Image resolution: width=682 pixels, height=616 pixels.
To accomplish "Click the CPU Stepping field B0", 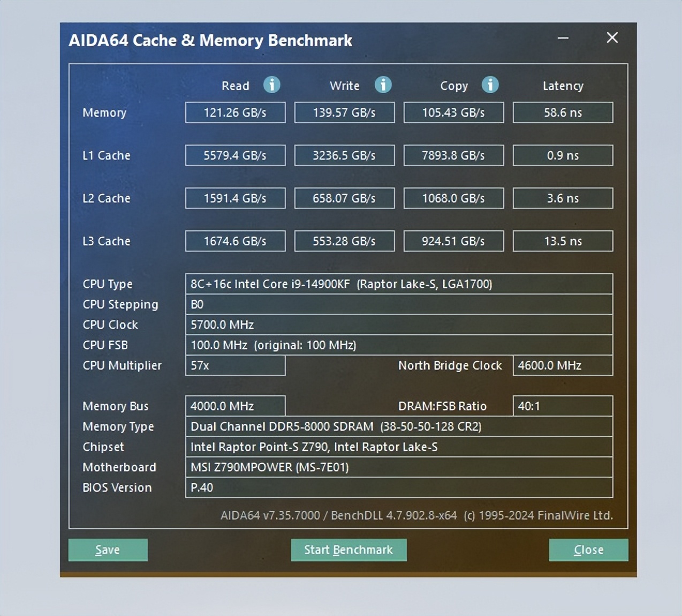I will pos(399,304).
